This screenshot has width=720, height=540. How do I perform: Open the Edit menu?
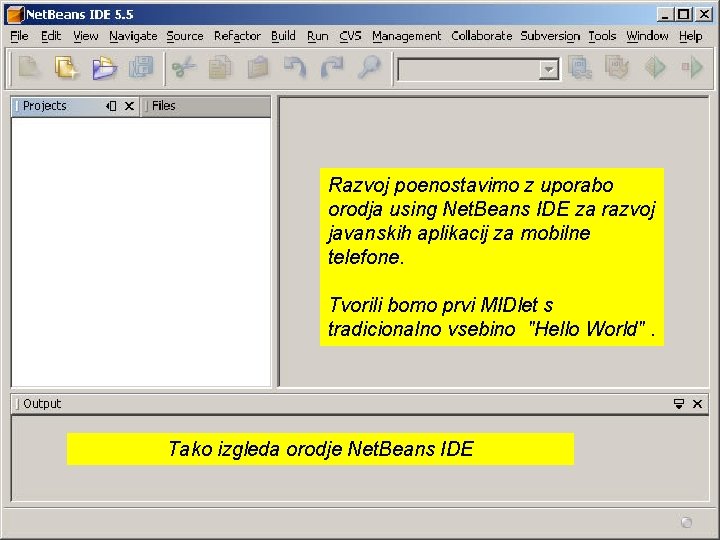(x=51, y=36)
